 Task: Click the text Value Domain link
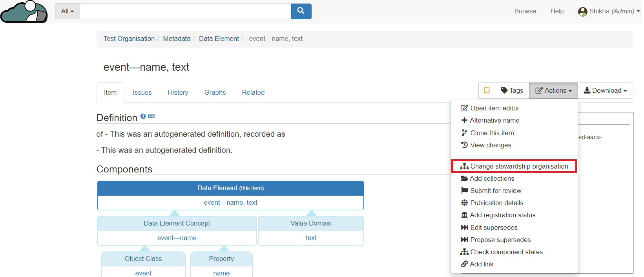(311, 238)
